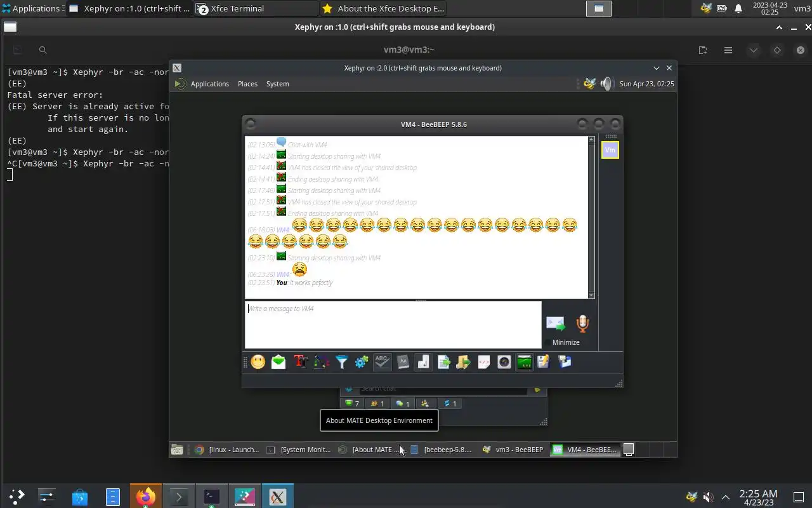812x508 pixels.
Task: Click the show desktop icon in MATE bottom panel
Action: [177, 450]
